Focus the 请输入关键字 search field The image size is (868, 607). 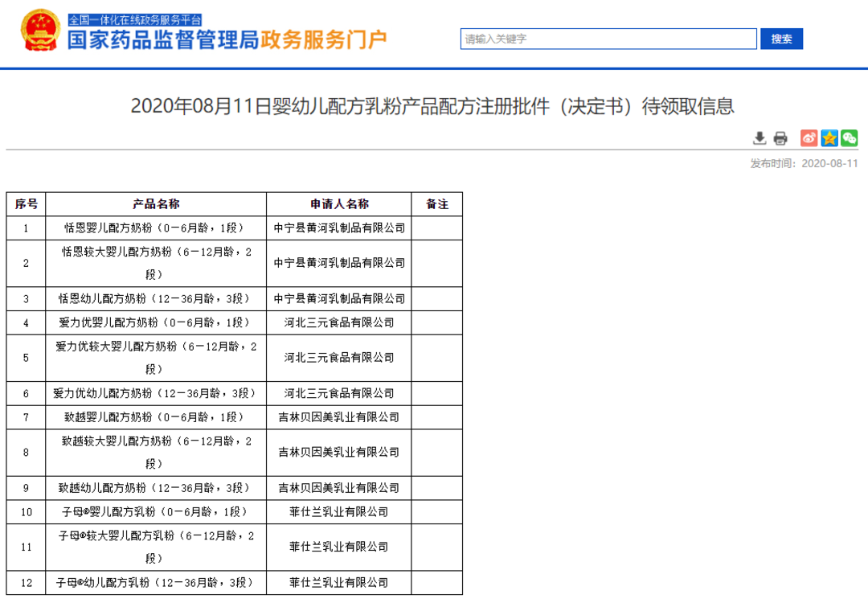tap(608, 39)
